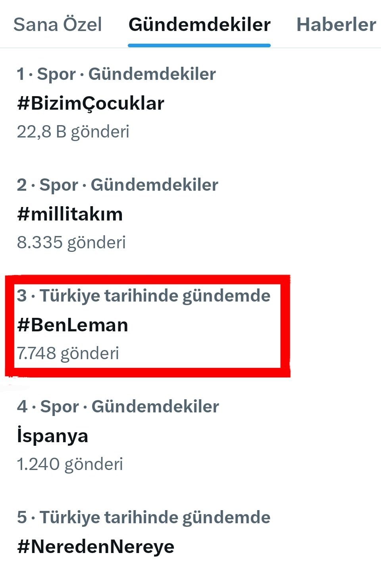Switch to the Sana Özel tab
Screen dimensions: 381x588
point(58,25)
